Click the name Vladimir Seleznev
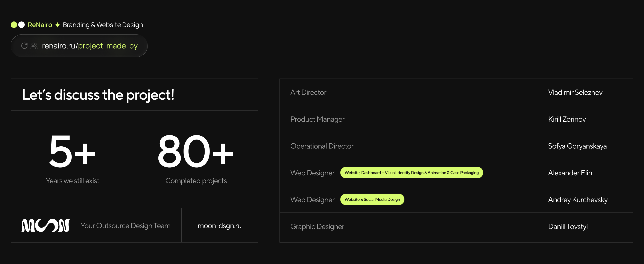This screenshot has width=644, height=264. 575,93
